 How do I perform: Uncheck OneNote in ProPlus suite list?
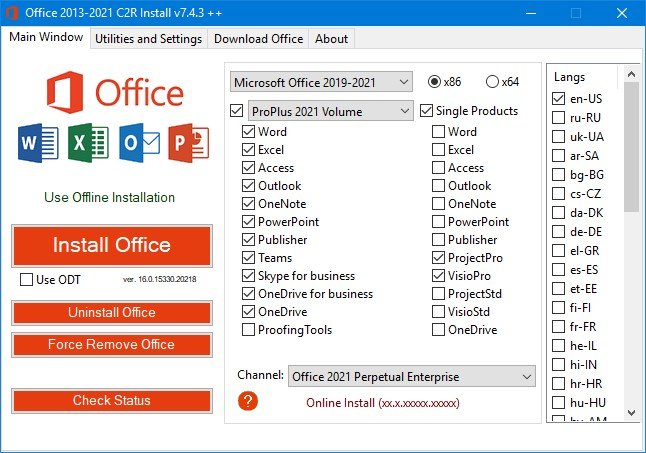(248, 203)
